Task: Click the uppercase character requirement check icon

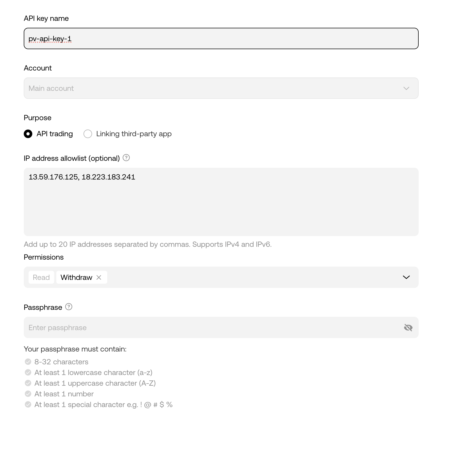Action: click(28, 383)
